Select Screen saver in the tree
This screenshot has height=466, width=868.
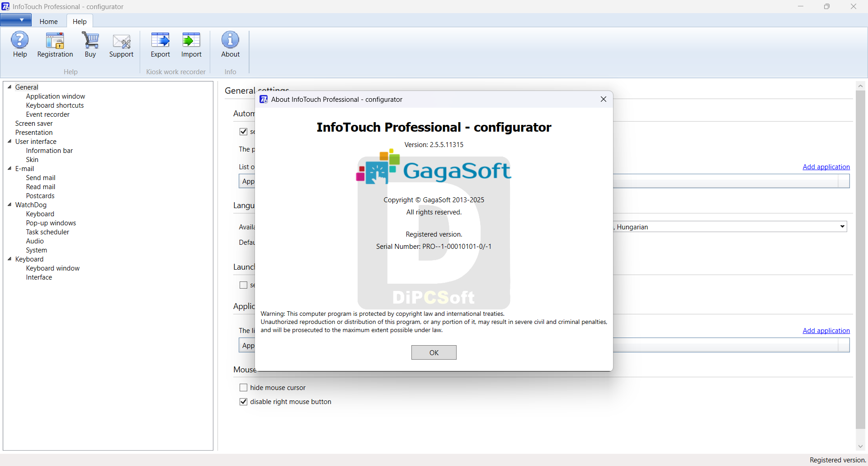pyautogui.click(x=34, y=124)
